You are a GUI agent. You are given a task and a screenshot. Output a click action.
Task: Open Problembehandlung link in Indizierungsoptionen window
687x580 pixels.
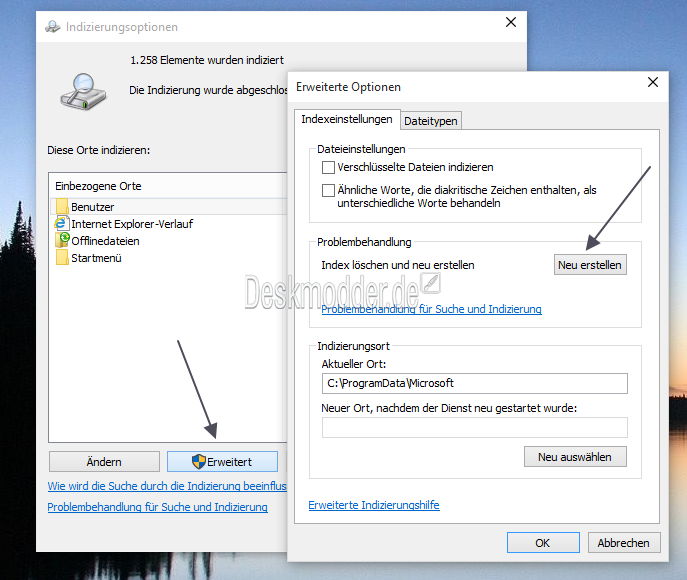157,507
